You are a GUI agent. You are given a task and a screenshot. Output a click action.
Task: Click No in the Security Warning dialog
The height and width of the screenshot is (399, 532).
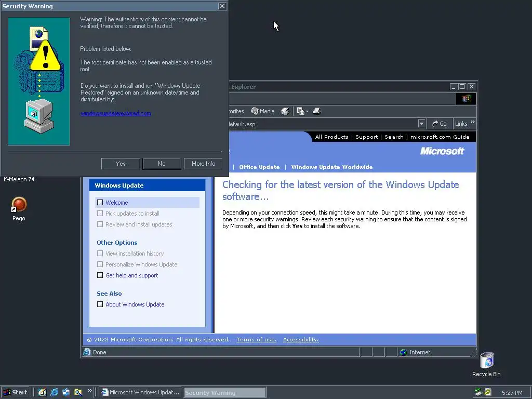pos(162,164)
